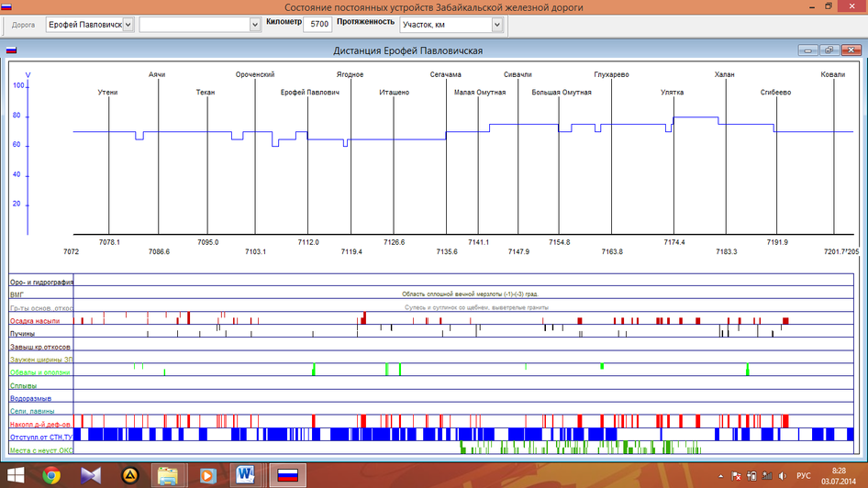Select the 'Пучины' row label
The height and width of the screenshot is (488, 868).
tap(22, 334)
